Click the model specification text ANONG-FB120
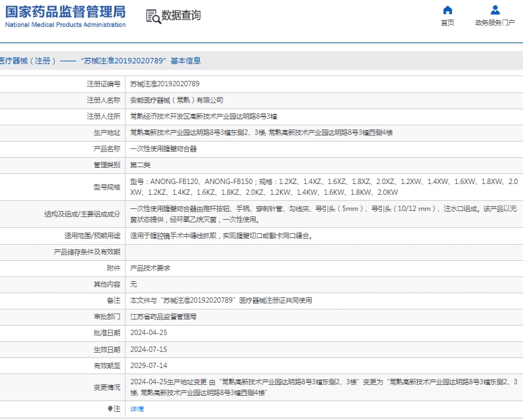Screen dimensions: 523x420 (x=174, y=181)
